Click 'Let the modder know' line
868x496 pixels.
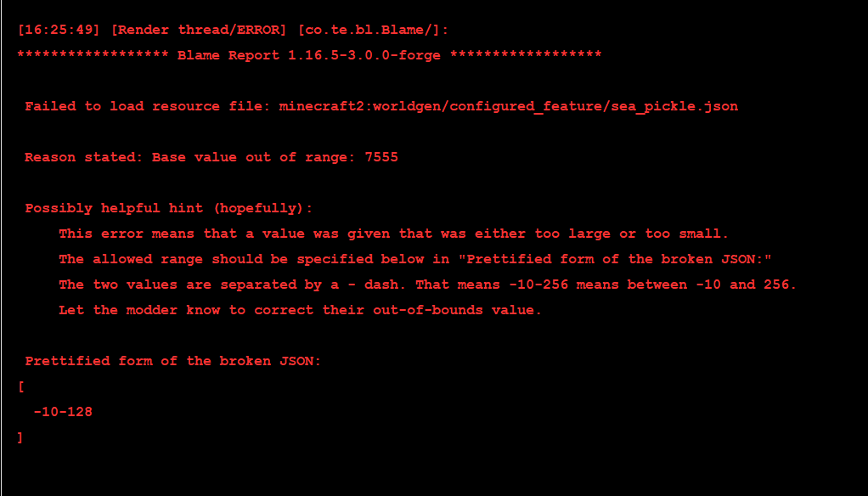300,310
